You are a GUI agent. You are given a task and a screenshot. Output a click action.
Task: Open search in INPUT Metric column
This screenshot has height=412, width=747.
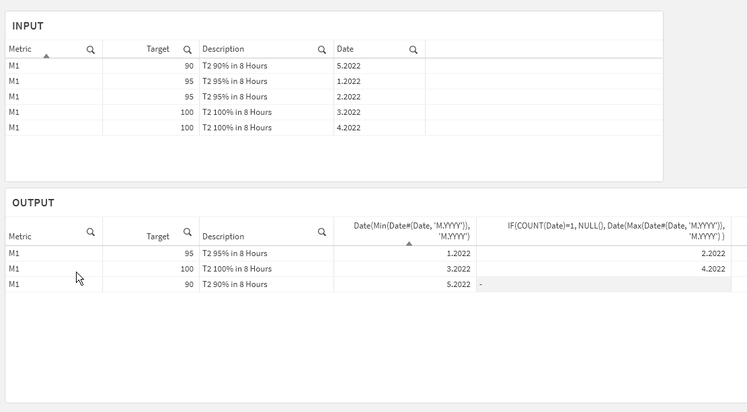[x=91, y=49]
